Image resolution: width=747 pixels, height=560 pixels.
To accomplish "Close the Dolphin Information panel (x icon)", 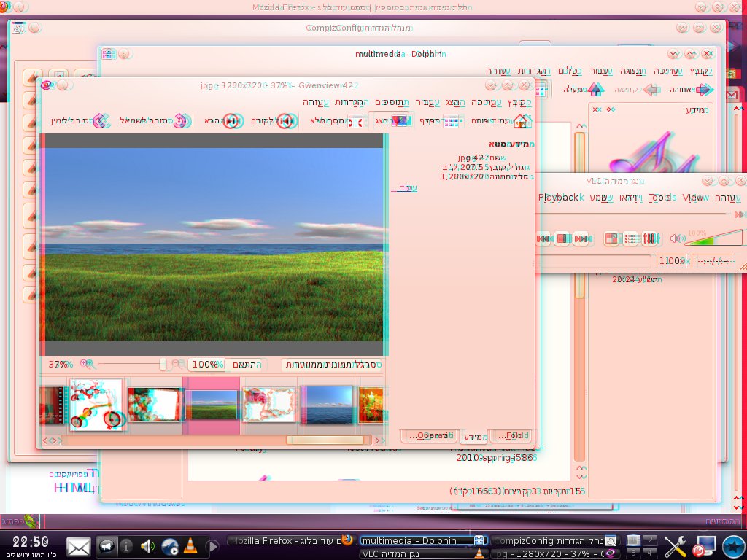I will (x=597, y=109).
